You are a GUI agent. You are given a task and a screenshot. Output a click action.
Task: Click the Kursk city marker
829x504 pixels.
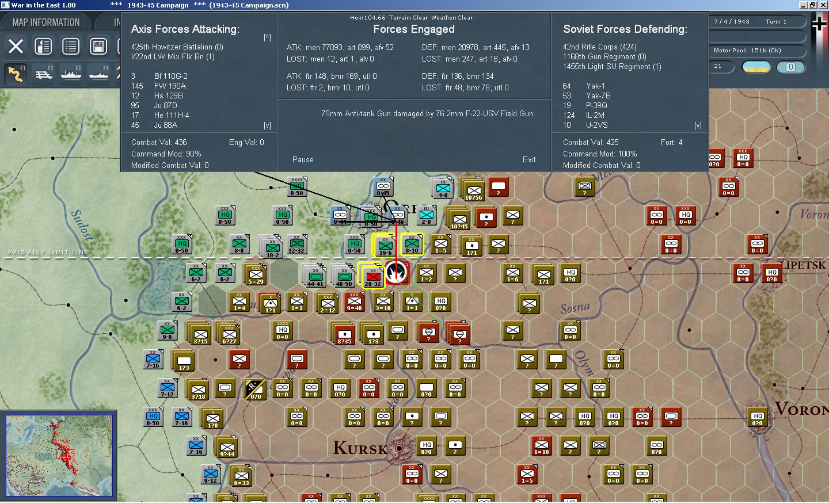398,448
